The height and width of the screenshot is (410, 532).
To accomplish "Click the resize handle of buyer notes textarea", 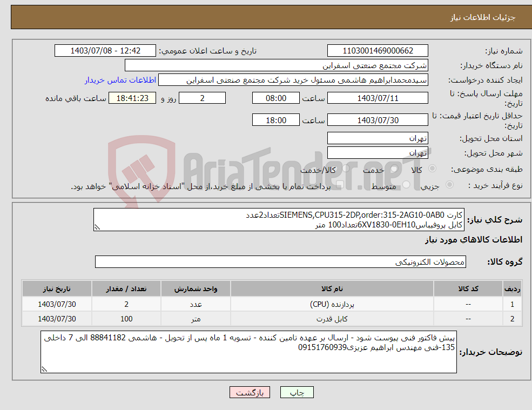I will pos(44,369).
